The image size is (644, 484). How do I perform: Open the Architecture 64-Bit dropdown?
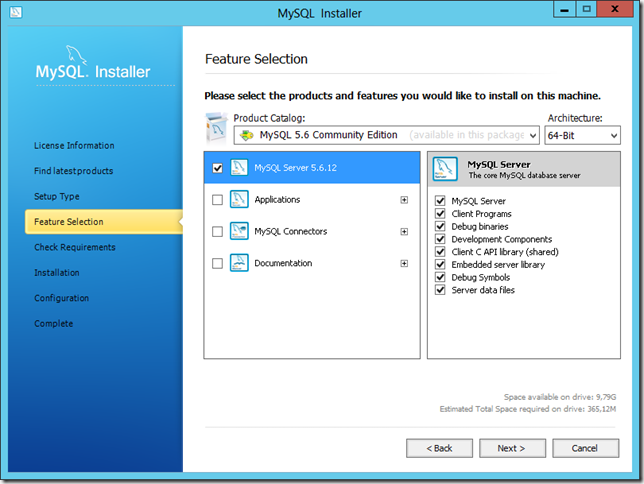(582, 135)
